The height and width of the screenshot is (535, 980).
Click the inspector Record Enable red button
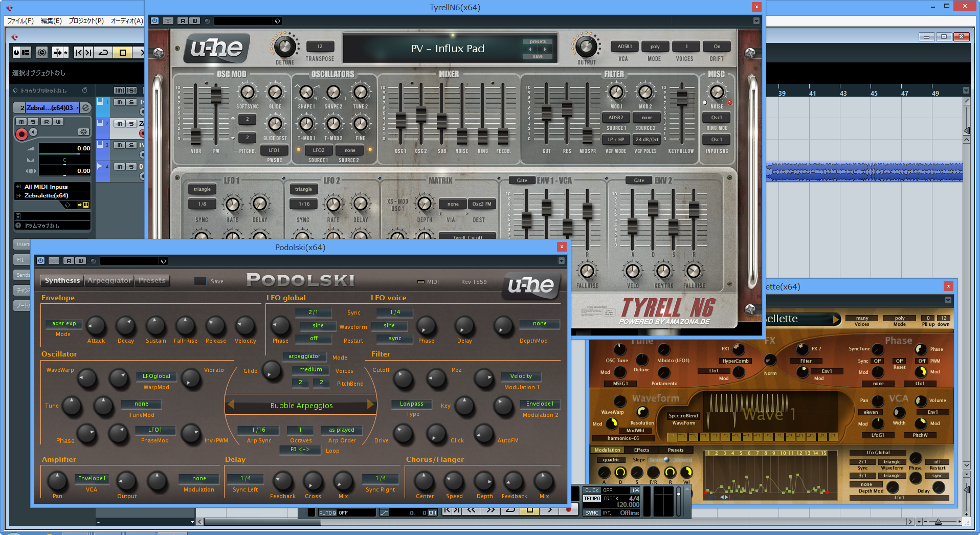(x=21, y=134)
